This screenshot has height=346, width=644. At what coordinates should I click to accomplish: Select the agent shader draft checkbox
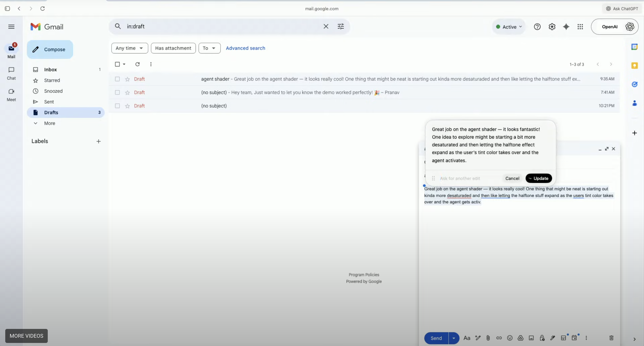point(117,79)
